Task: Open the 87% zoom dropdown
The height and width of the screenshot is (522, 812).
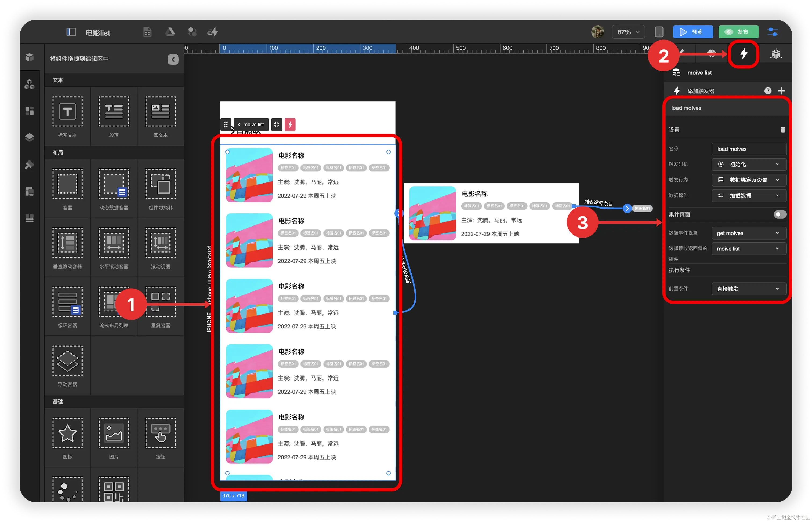Action: coord(628,32)
